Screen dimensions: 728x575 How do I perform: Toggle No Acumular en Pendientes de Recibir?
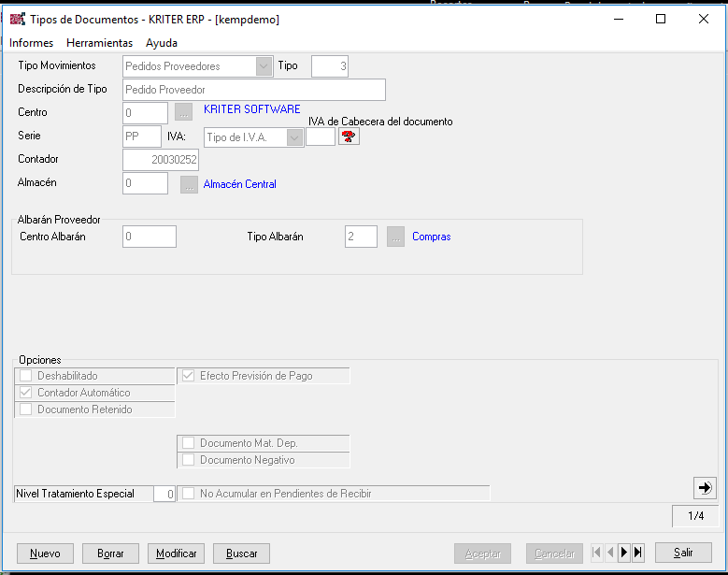(x=188, y=494)
